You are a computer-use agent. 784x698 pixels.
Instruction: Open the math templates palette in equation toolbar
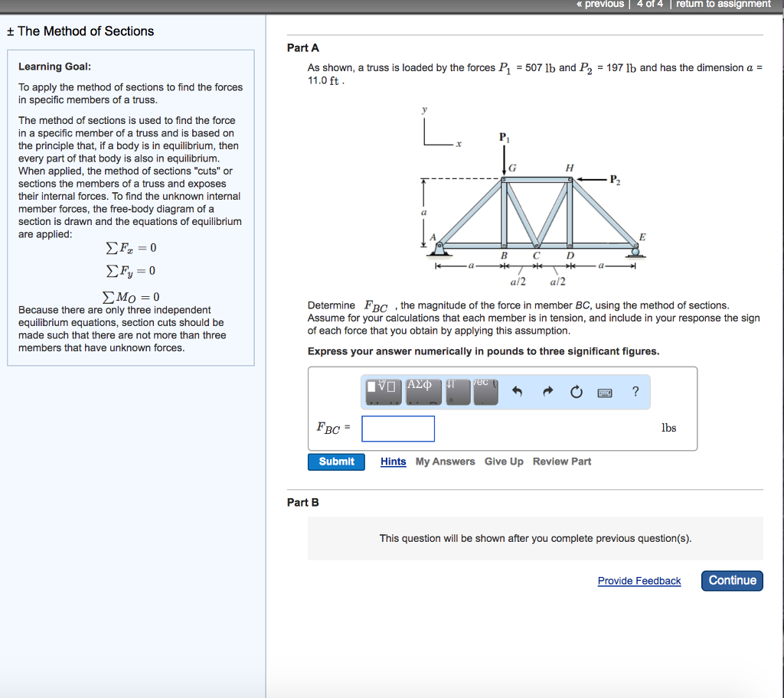tap(383, 391)
